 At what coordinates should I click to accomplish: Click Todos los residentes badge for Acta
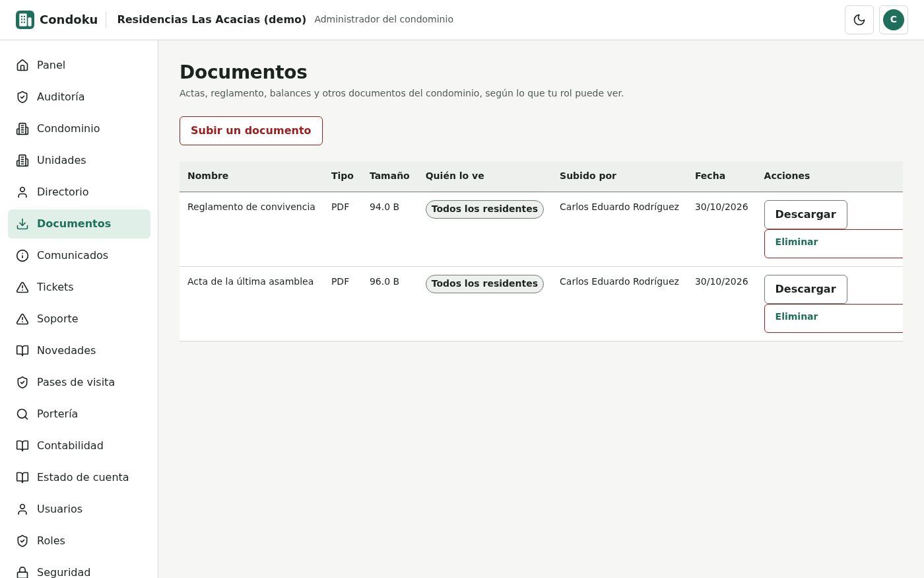(x=484, y=284)
